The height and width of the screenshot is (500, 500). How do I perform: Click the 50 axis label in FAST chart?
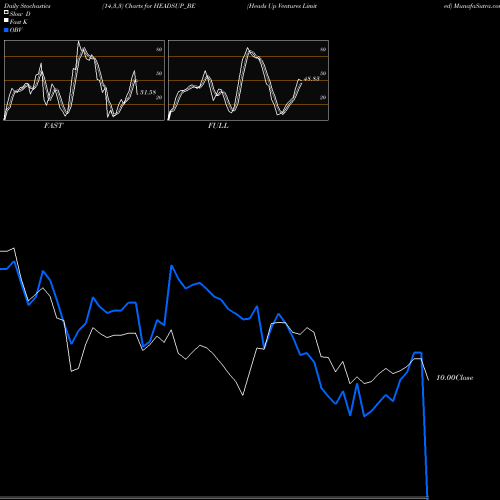tap(159, 73)
